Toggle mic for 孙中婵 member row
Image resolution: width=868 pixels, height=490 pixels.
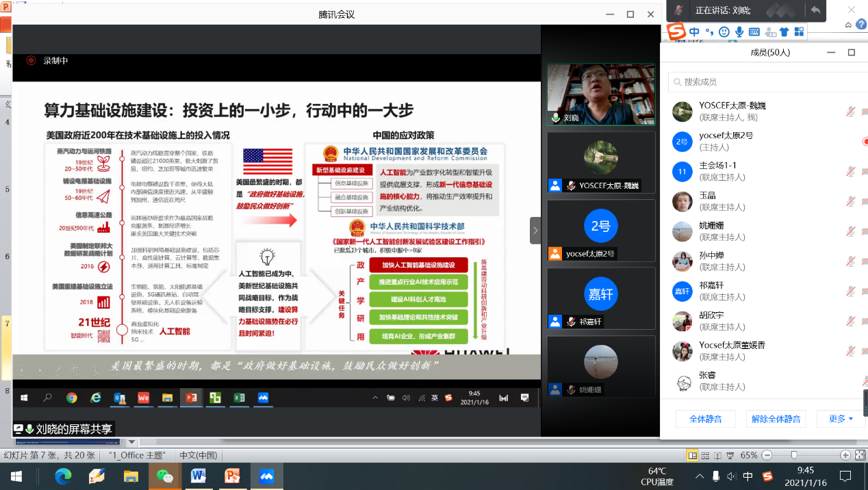click(x=850, y=261)
